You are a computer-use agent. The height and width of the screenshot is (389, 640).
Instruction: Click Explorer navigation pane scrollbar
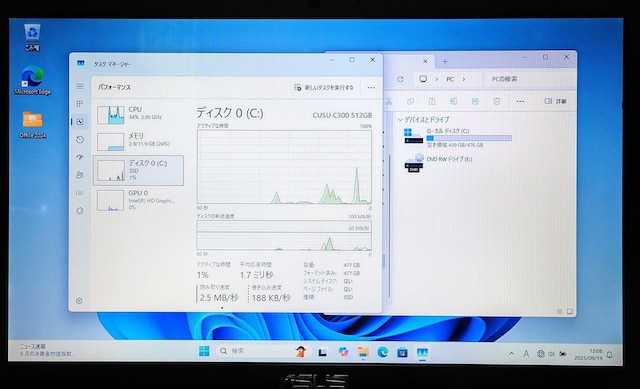tap(389, 227)
